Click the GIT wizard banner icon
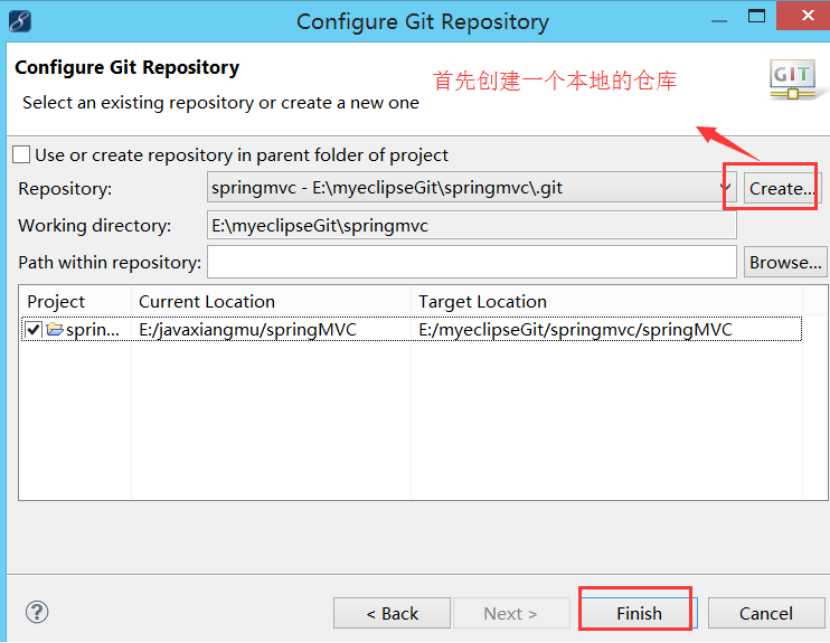Viewport: 830px width, 643px height. point(792,80)
